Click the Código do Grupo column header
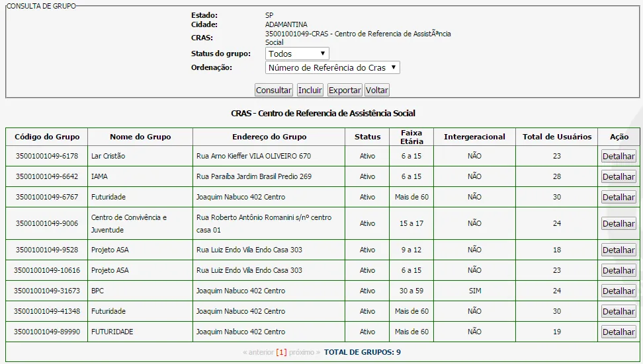Image resolution: width=643 pixels, height=364 pixels. 47,137
